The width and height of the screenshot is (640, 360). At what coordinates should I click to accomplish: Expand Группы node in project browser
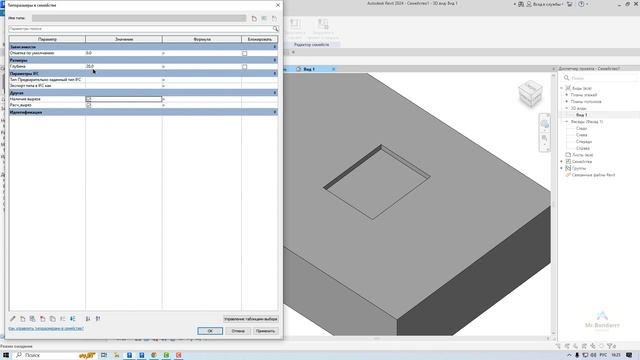pos(562,168)
